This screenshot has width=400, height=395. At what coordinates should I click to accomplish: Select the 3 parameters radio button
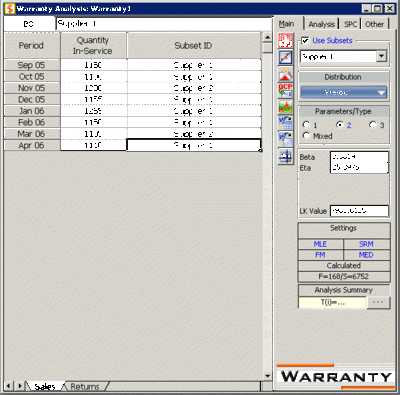point(373,125)
